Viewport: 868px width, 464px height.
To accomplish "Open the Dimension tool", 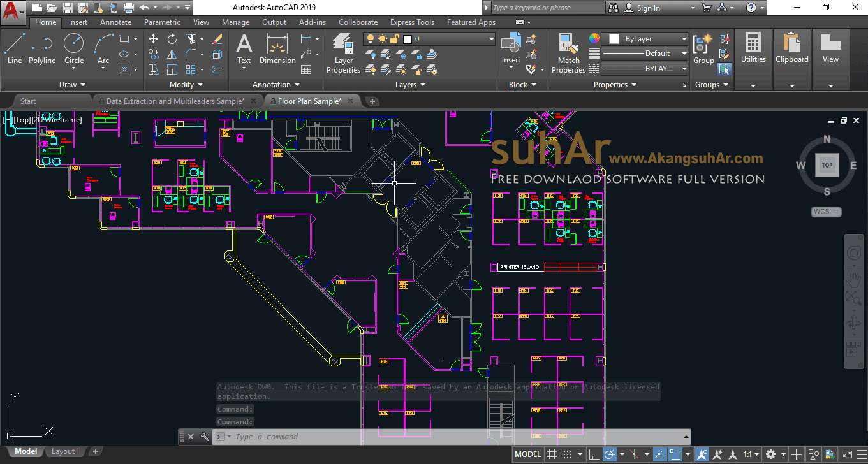I will pos(277,49).
